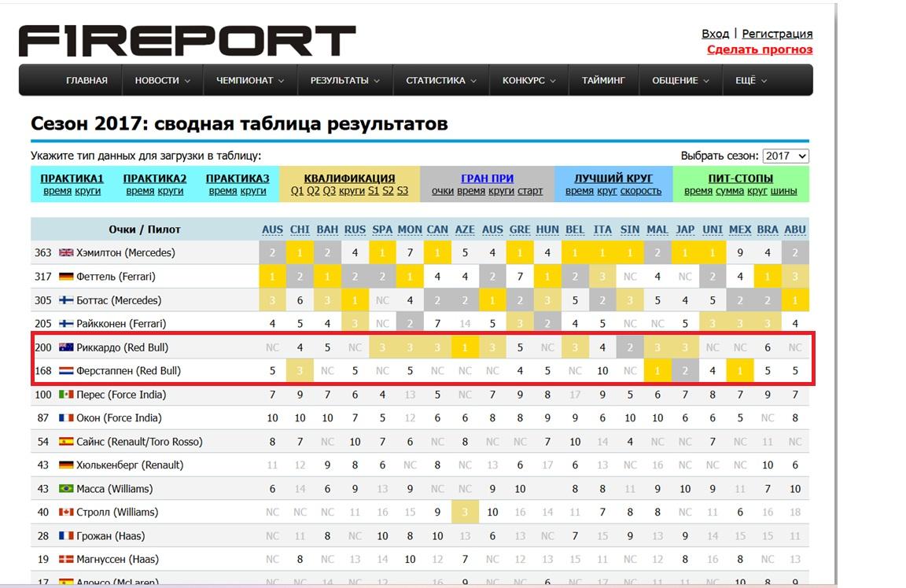The height and width of the screenshot is (588, 906).
Task: Select driver name Перес (Force India)
Action: click(121, 394)
